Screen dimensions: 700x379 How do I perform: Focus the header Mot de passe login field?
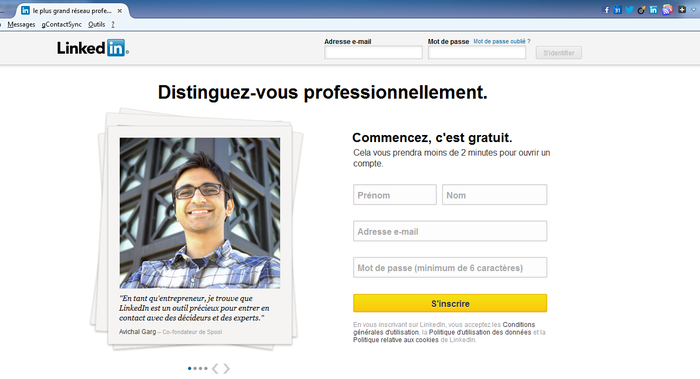point(477,53)
